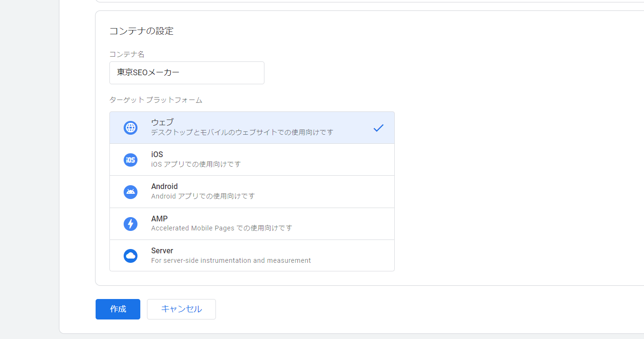The height and width of the screenshot is (339, 644).
Task: Choose the Server platform title
Action: pos(162,250)
